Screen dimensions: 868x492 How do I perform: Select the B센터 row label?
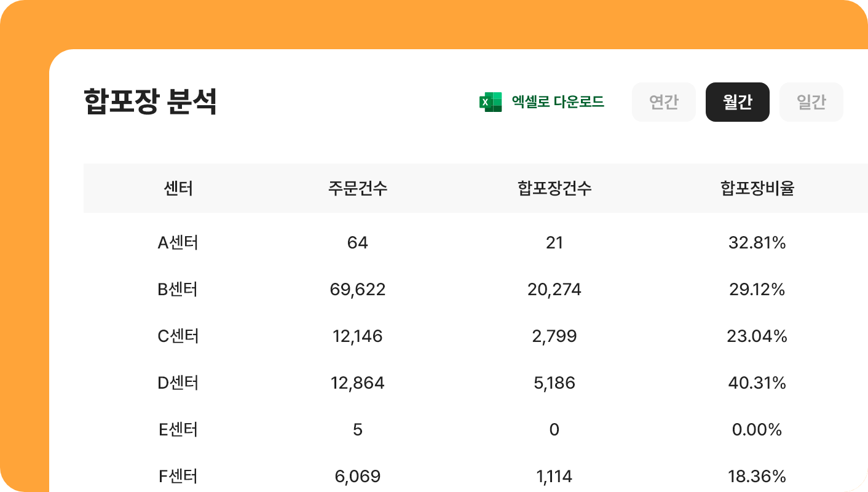click(178, 290)
